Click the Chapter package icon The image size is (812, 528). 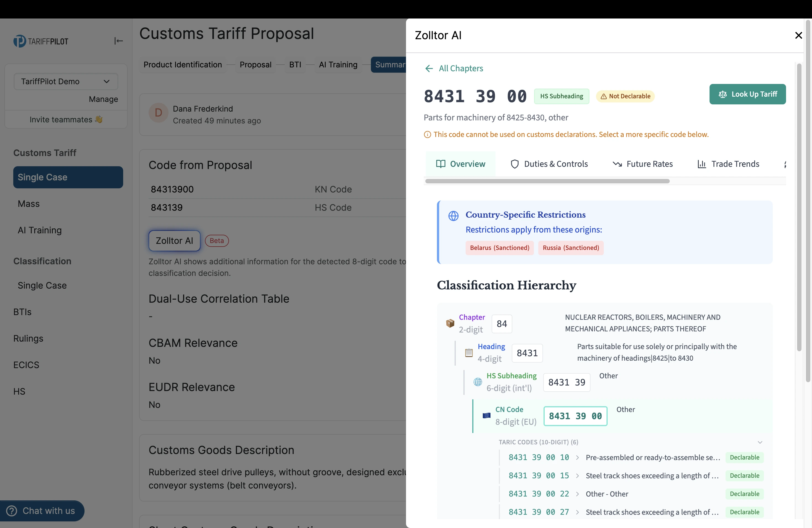(x=450, y=323)
